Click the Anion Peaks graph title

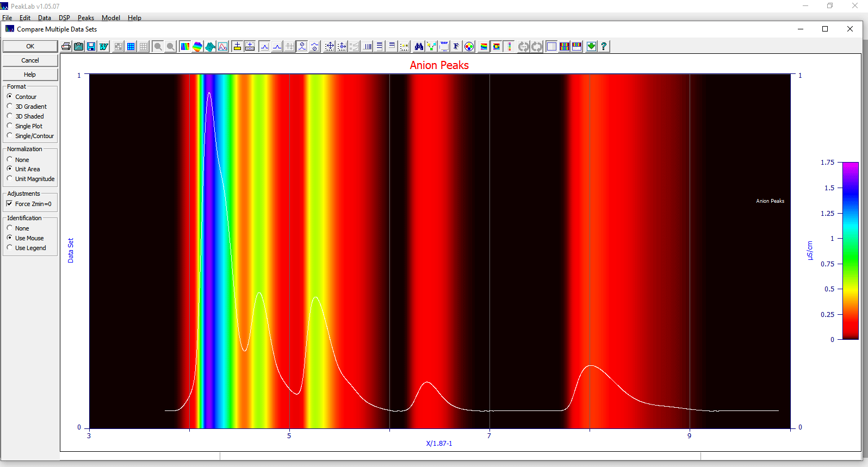pyautogui.click(x=439, y=65)
